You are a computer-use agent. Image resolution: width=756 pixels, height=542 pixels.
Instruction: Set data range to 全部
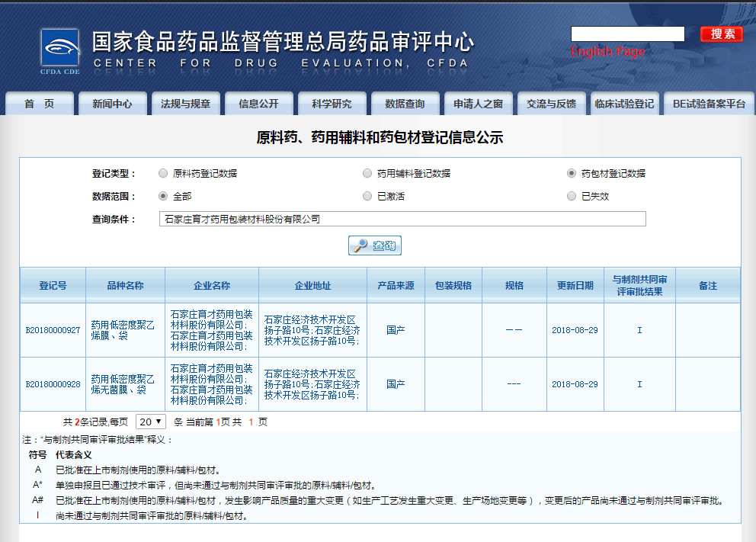pyautogui.click(x=162, y=196)
